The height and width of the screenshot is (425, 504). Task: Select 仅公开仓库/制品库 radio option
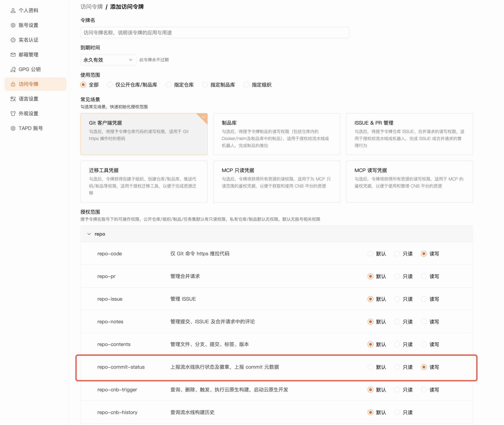click(110, 85)
